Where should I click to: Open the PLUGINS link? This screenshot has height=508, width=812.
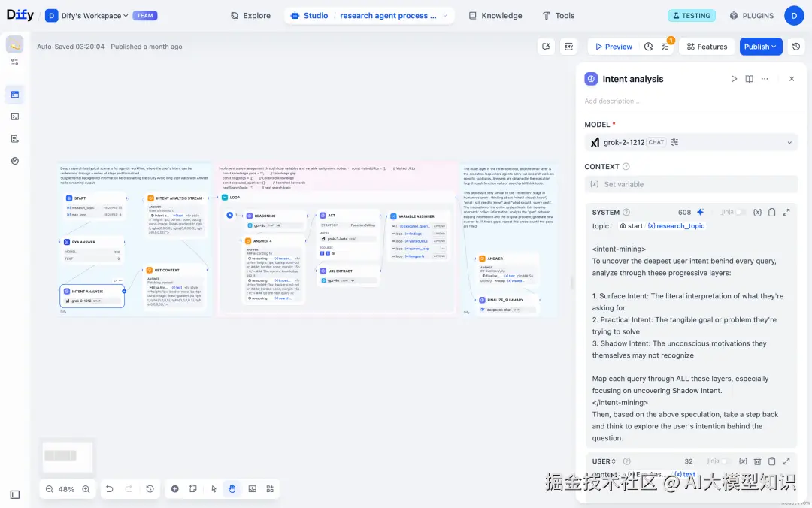[x=751, y=16]
